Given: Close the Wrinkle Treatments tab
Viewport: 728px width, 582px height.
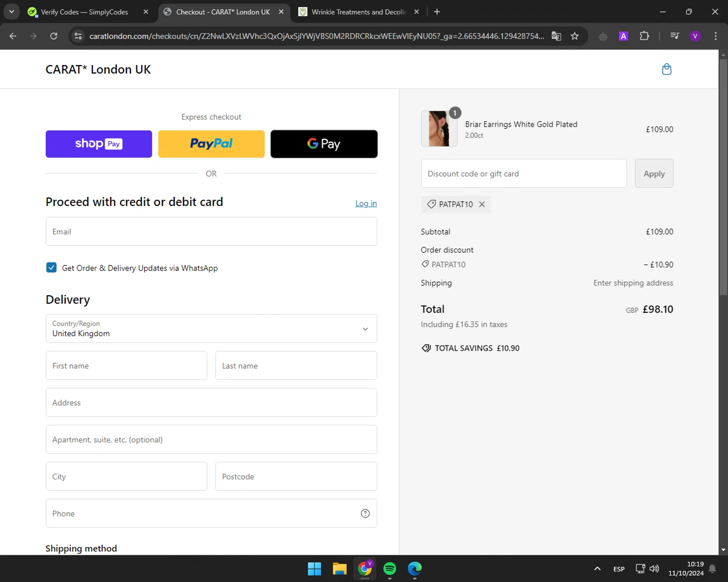Looking at the screenshot, I should point(416,12).
